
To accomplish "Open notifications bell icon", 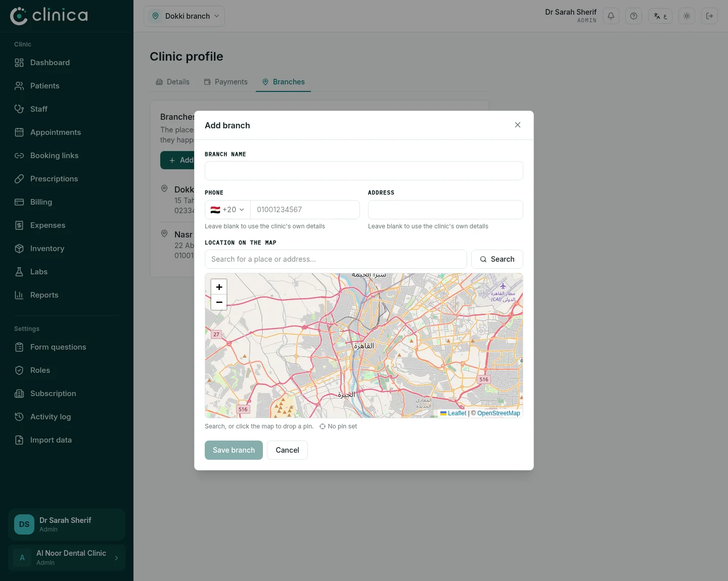I will tap(611, 16).
